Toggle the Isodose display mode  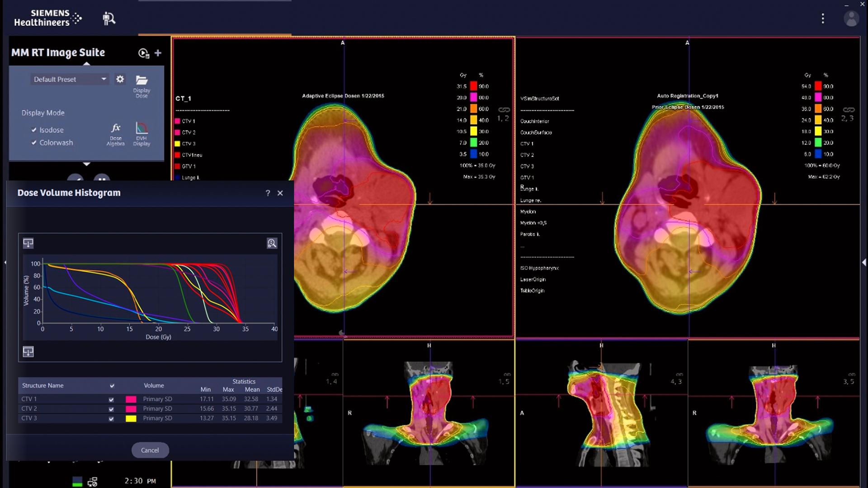[34, 130]
